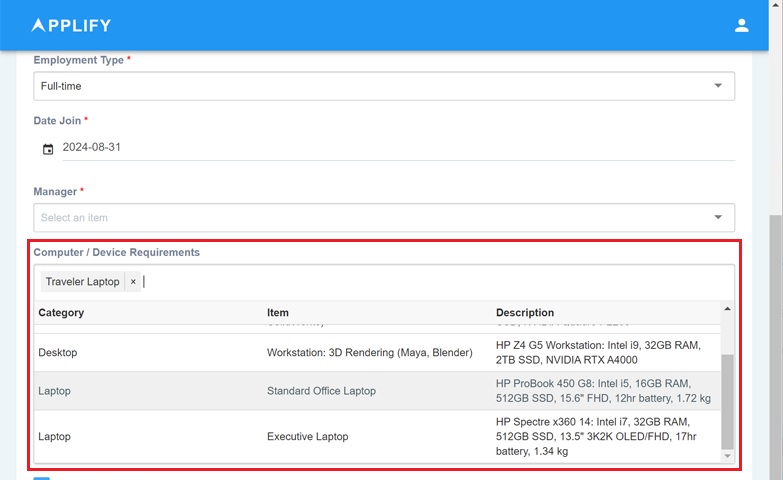This screenshot has height=480, width=783.
Task: Click the Applify logo
Action: [71, 25]
